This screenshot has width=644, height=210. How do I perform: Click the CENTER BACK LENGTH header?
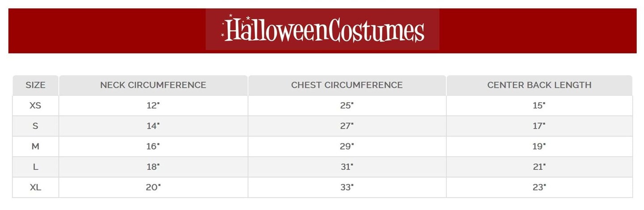(539, 85)
